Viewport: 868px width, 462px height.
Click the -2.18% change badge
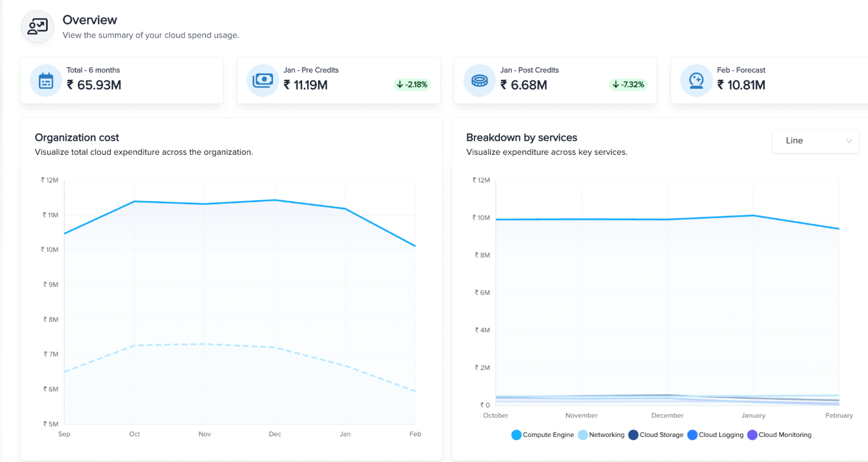[x=412, y=85]
